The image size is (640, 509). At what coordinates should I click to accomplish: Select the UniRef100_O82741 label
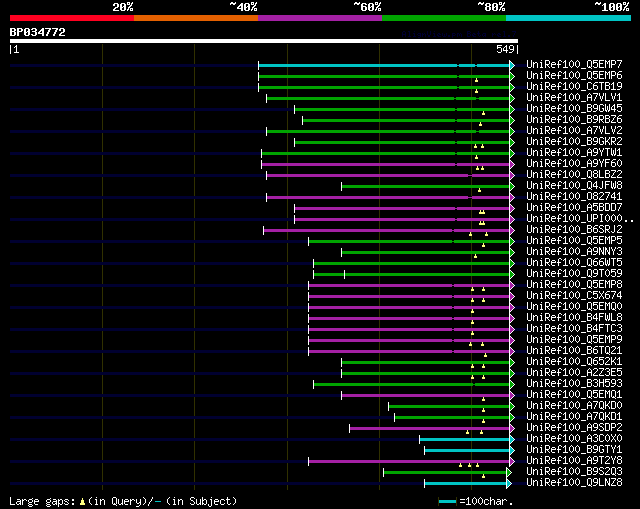[574, 197]
